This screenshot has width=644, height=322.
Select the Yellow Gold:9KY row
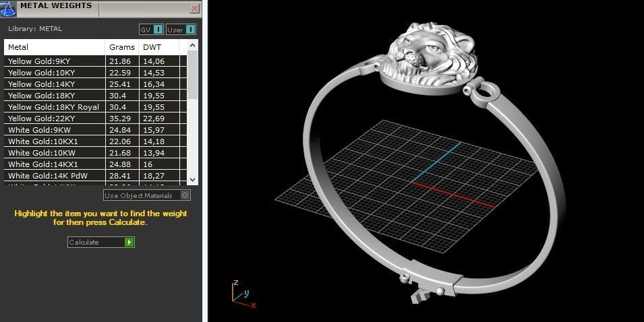95,61
